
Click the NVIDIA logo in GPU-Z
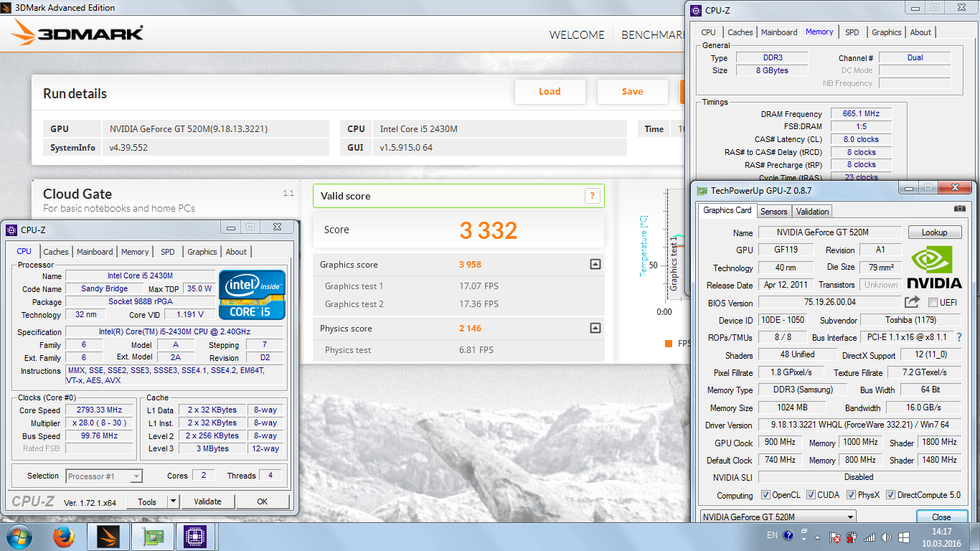click(934, 268)
